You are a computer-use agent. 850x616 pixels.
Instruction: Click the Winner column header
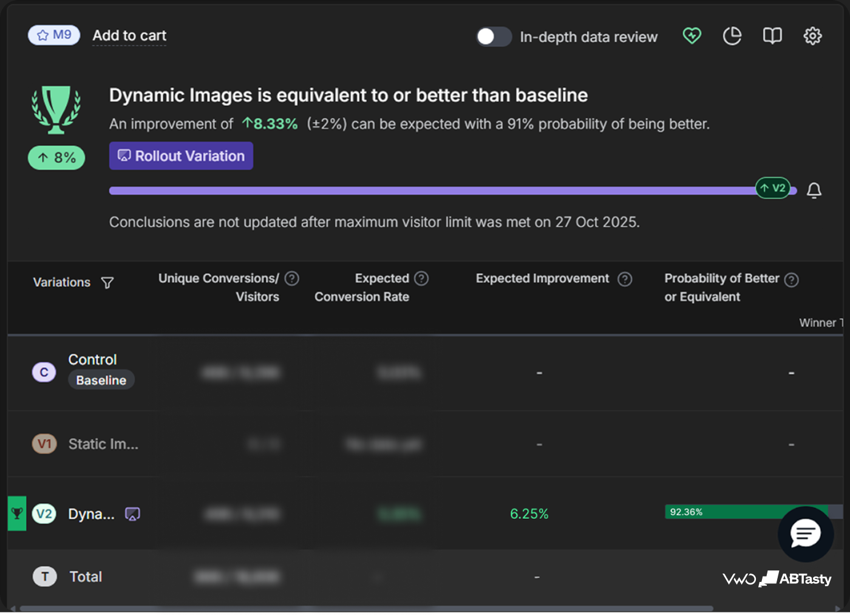tap(821, 323)
